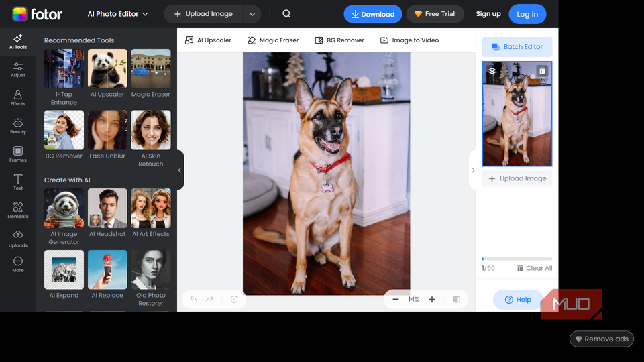The image size is (644, 362).
Task: Open the AI Photo Editor dropdown
Action: pyautogui.click(x=117, y=14)
